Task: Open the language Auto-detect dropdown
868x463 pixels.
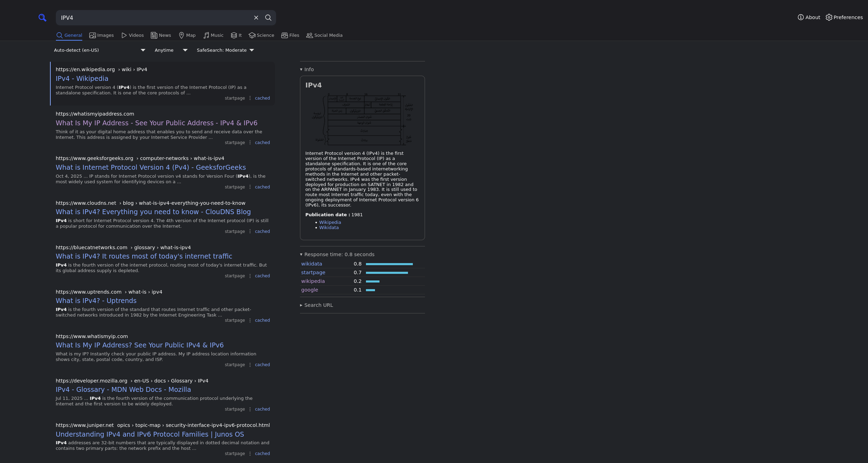Action: [100, 50]
